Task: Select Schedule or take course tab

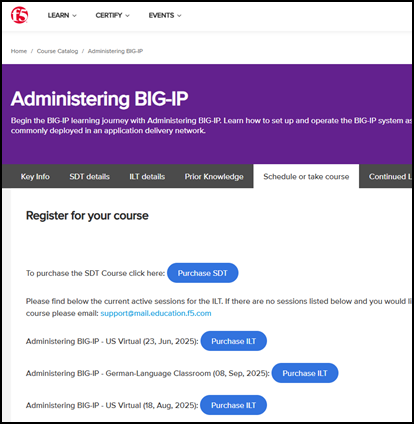Action: 306,176
